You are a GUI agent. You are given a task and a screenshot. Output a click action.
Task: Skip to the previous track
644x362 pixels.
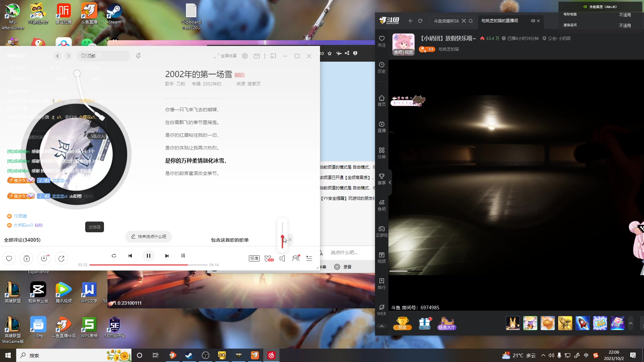point(130,256)
